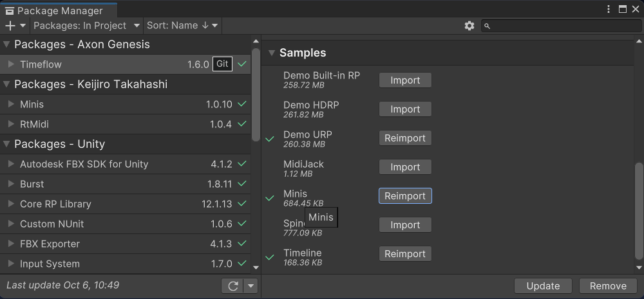Click the imported checkmark beside Timeline sample
Screen dimensions: 644x299
click(270, 258)
